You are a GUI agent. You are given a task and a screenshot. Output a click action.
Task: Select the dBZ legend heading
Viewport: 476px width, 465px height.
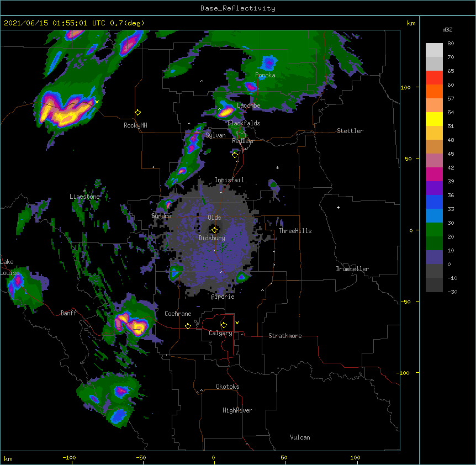click(447, 29)
